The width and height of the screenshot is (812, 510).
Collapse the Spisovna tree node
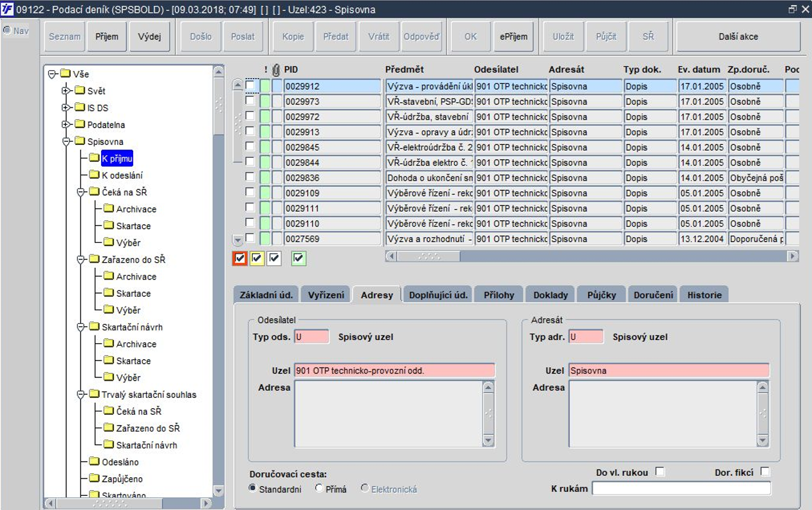66,142
